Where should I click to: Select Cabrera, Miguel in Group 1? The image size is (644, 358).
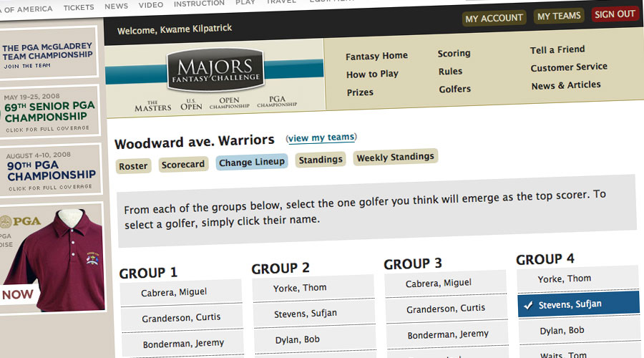(174, 292)
